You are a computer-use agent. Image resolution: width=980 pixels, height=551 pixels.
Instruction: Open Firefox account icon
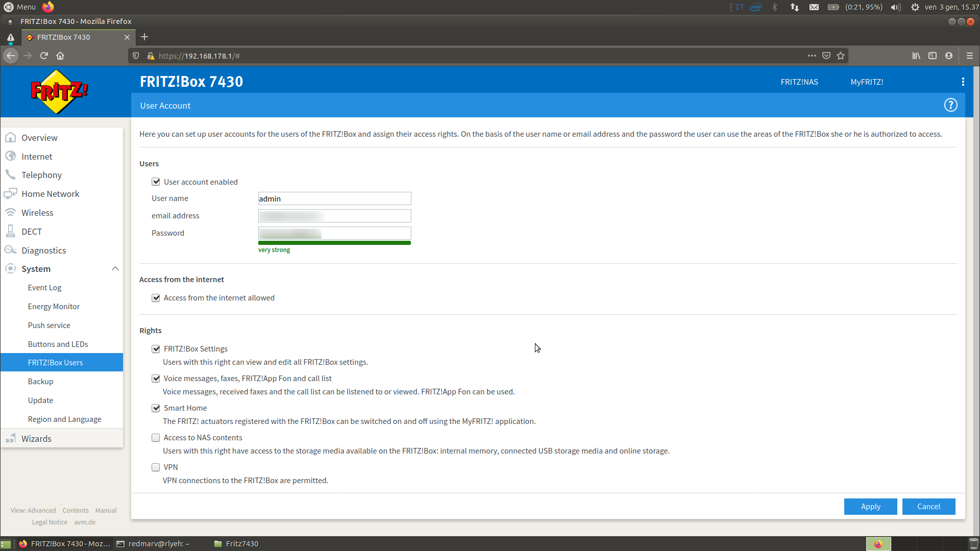point(949,56)
